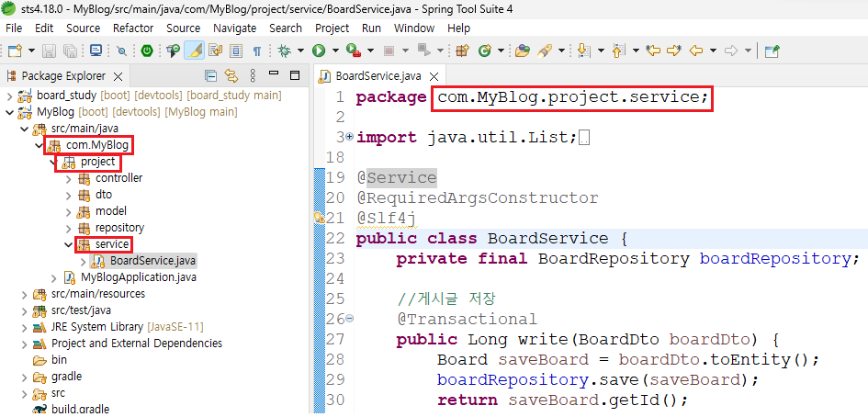Toggle the Word Wrap toolbar icon

[x=215, y=51]
